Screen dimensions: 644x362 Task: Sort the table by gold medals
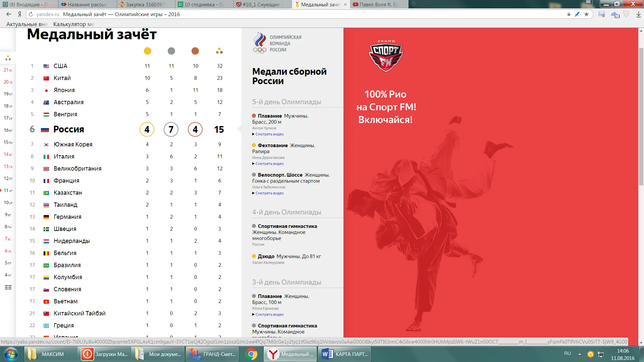click(147, 51)
